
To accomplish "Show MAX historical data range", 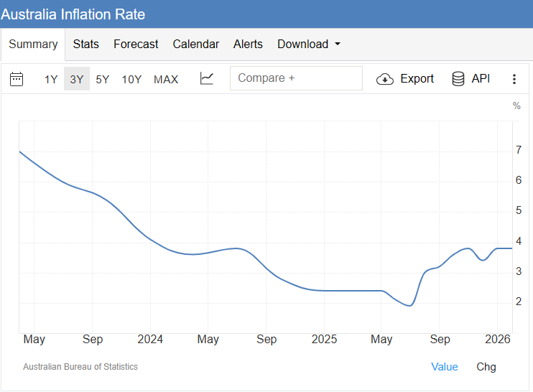I will (166, 79).
